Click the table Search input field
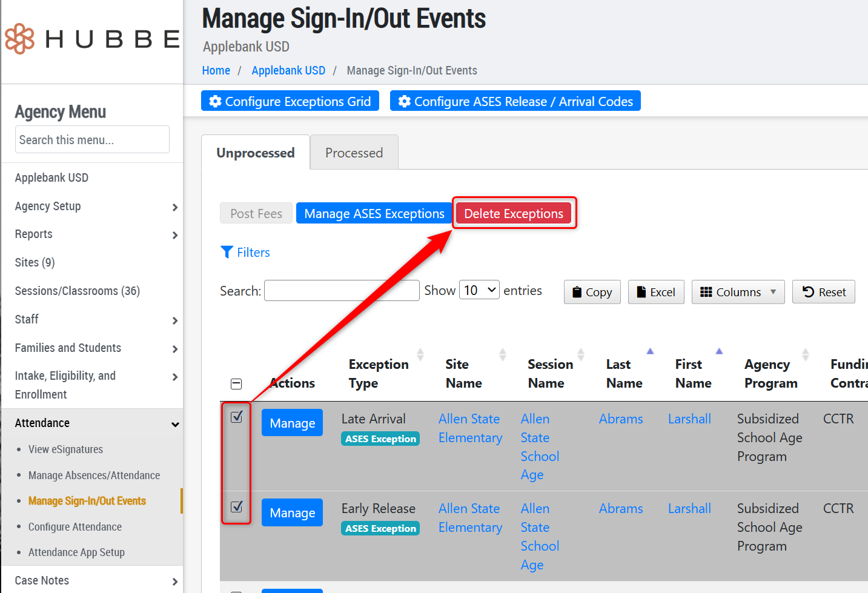Viewport: 868px width, 593px height. click(x=342, y=291)
